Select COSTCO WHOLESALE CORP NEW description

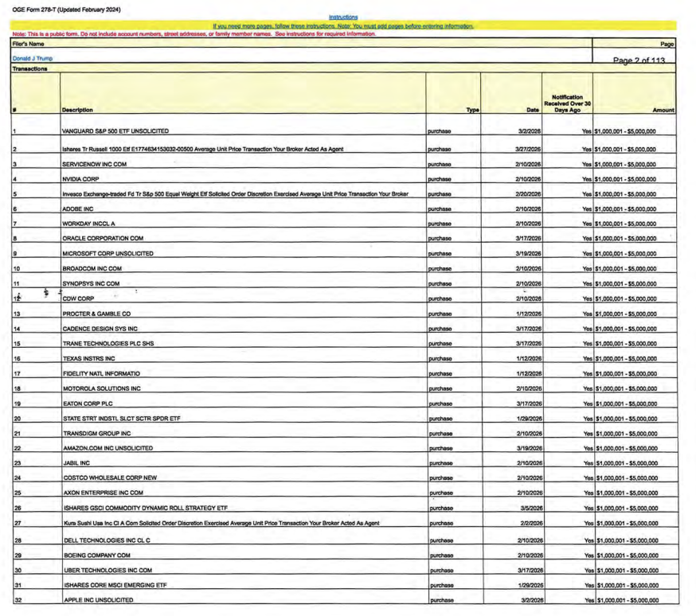coord(110,478)
